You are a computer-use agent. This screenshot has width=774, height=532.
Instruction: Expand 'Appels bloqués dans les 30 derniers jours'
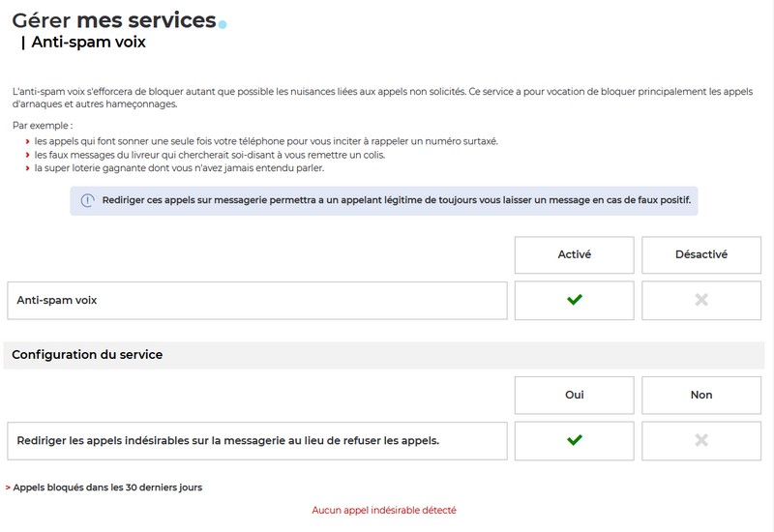click(x=107, y=488)
